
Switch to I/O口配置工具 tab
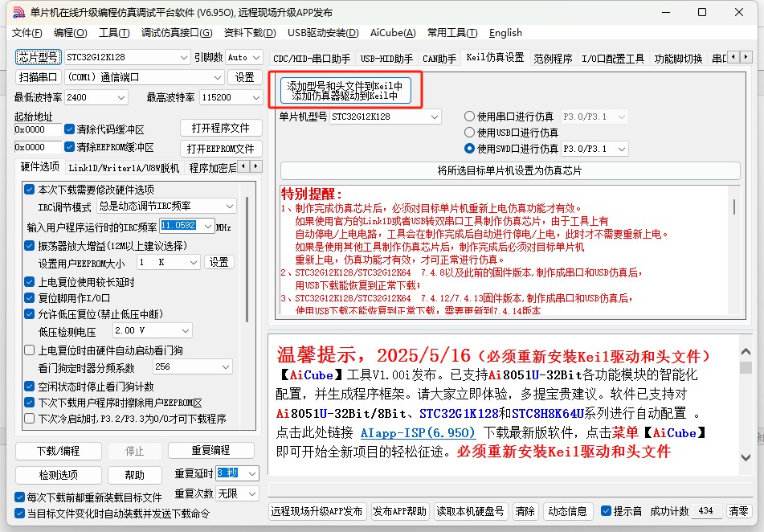613,59
